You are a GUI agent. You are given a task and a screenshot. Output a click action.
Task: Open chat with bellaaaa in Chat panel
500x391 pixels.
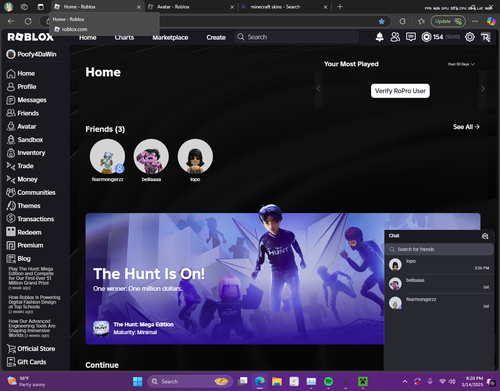439,284
